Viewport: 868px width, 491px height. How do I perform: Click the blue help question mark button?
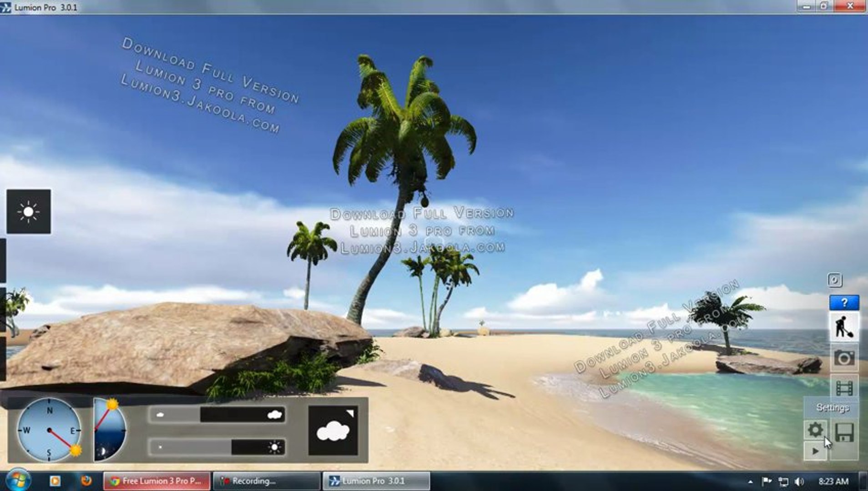[x=844, y=302]
